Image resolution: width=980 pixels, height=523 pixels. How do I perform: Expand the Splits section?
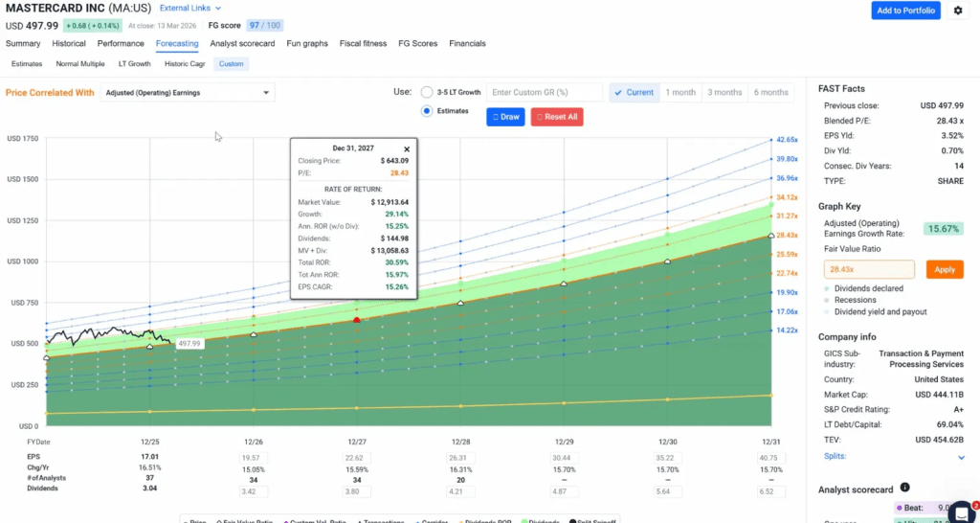point(961,457)
